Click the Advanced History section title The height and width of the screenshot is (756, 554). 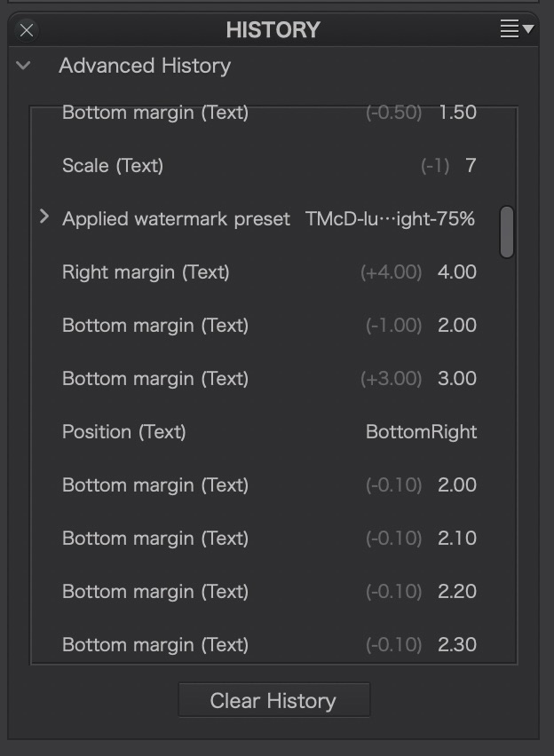pos(145,66)
